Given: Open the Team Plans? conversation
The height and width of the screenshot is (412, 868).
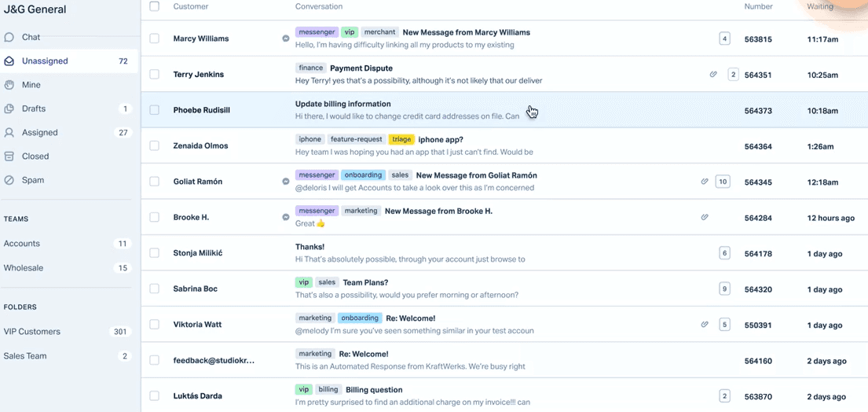Looking at the screenshot, I should (365, 282).
